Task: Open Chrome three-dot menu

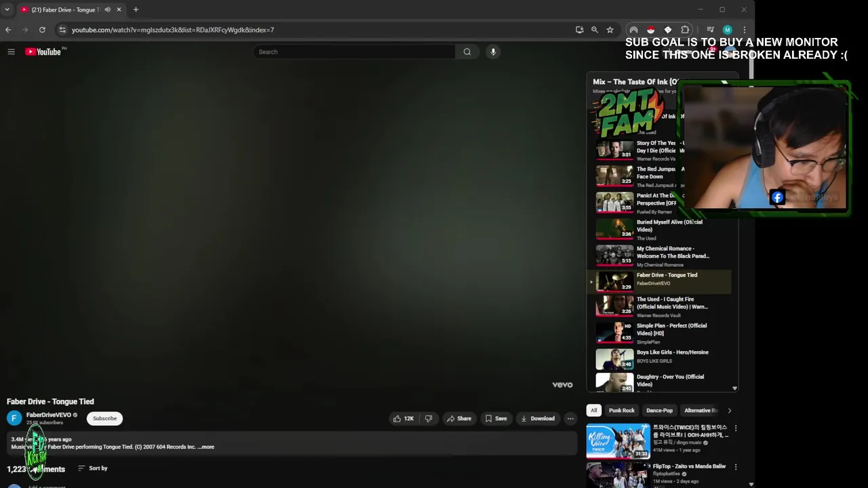Action: [x=744, y=30]
